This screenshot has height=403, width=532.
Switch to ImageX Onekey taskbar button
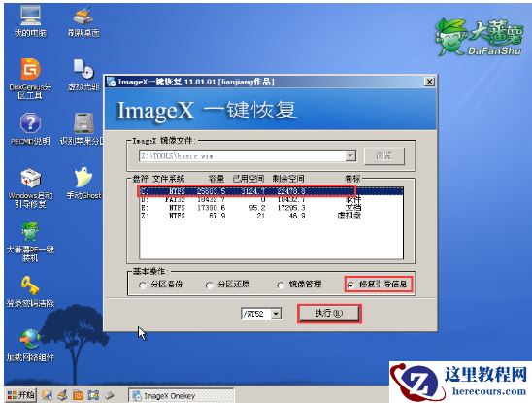point(182,396)
